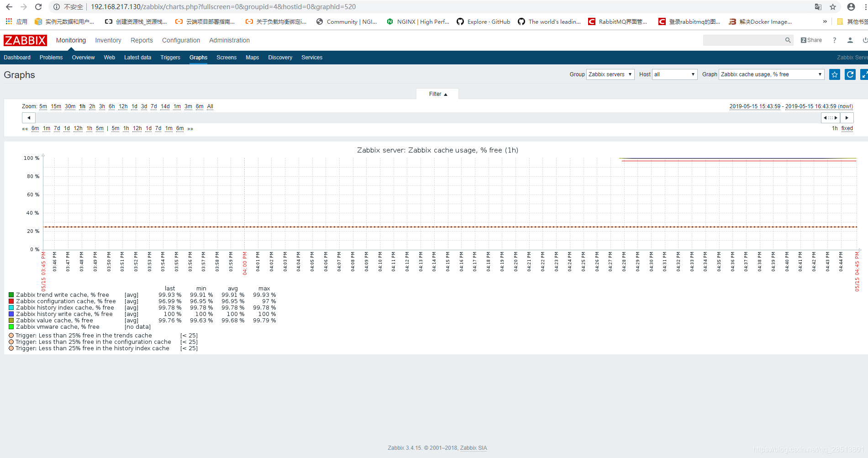Set zoom to 14d
Viewport: 868px width, 458px height.
pos(165,106)
